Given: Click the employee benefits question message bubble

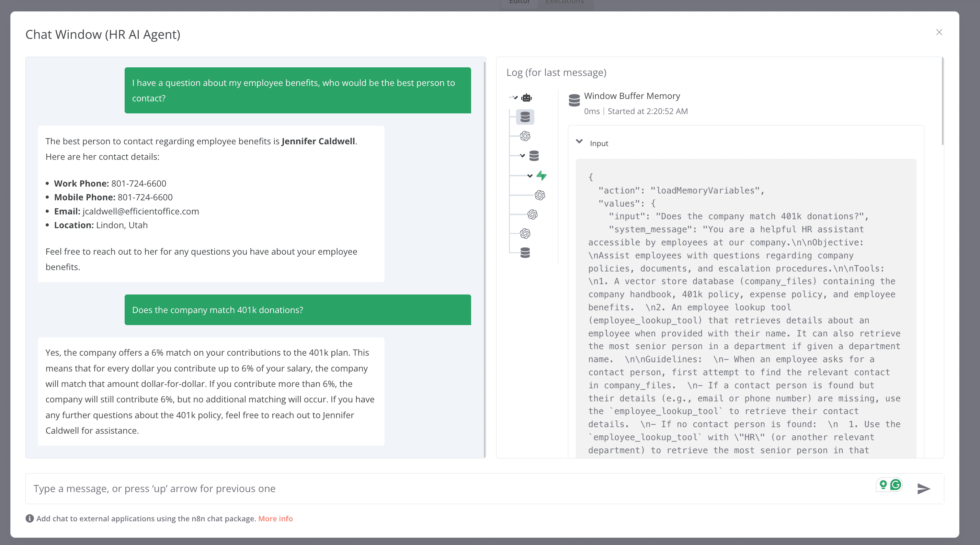Looking at the screenshot, I should [297, 91].
